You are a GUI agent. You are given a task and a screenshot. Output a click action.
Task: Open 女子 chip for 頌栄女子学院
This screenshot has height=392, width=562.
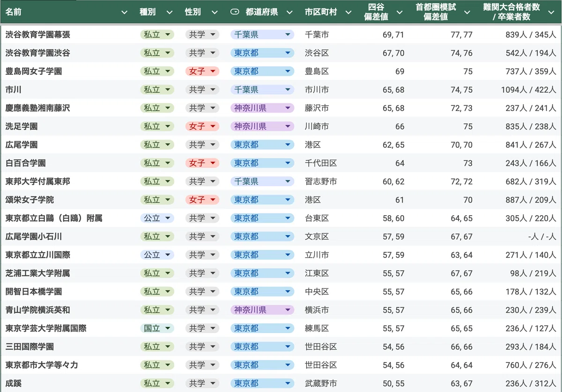202,200
